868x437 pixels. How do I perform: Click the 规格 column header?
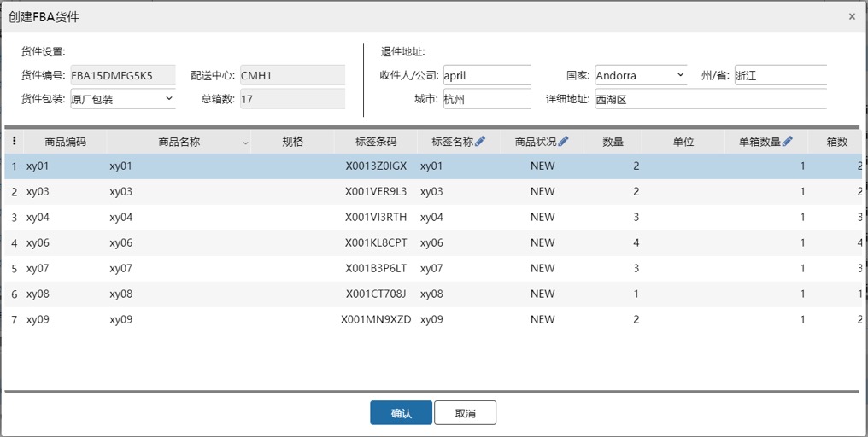292,142
